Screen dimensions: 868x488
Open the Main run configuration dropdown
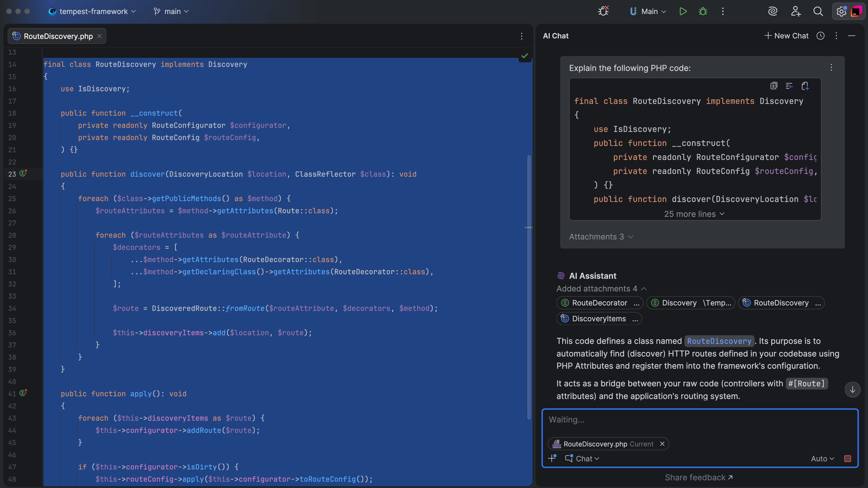click(x=647, y=11)
